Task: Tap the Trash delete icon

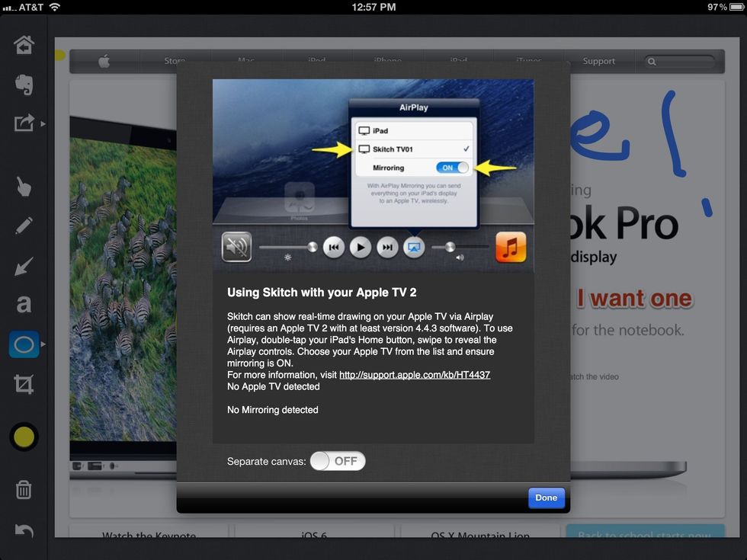Action: pyautogui.click(x=24, y=490)
